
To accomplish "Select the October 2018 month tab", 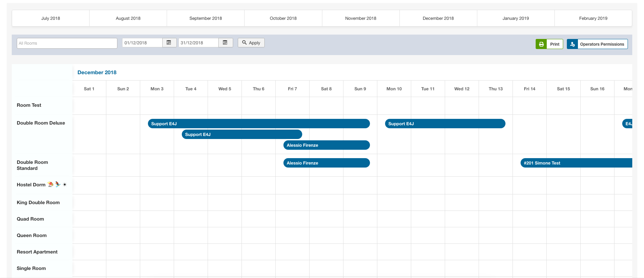I will (x=283, y=18).
